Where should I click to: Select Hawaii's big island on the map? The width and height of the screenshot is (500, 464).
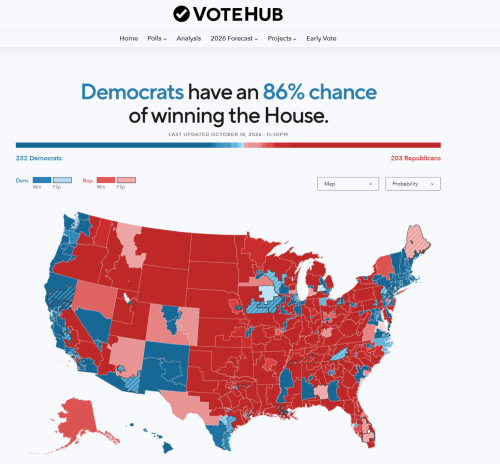coord(168,448)
